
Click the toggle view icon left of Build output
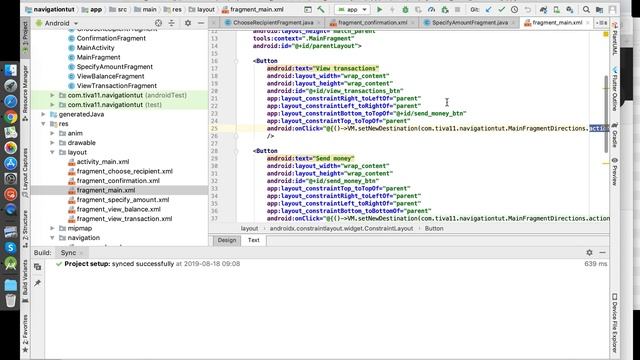click(38, 267)
